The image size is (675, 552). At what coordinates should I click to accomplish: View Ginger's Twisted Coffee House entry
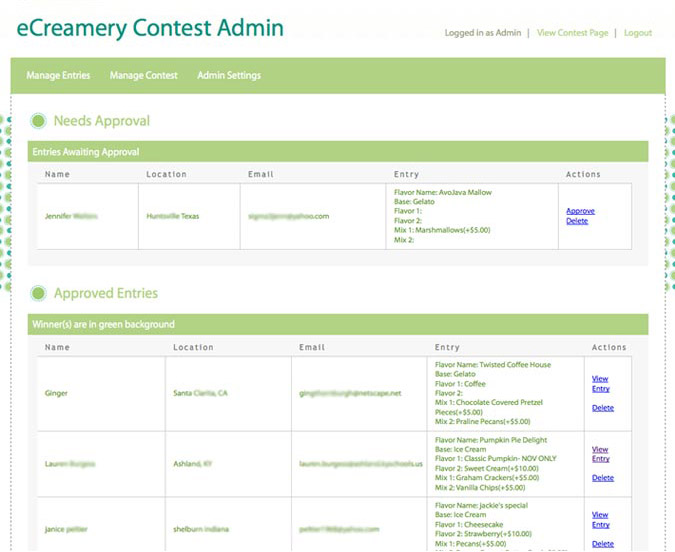tap(600, 384)
